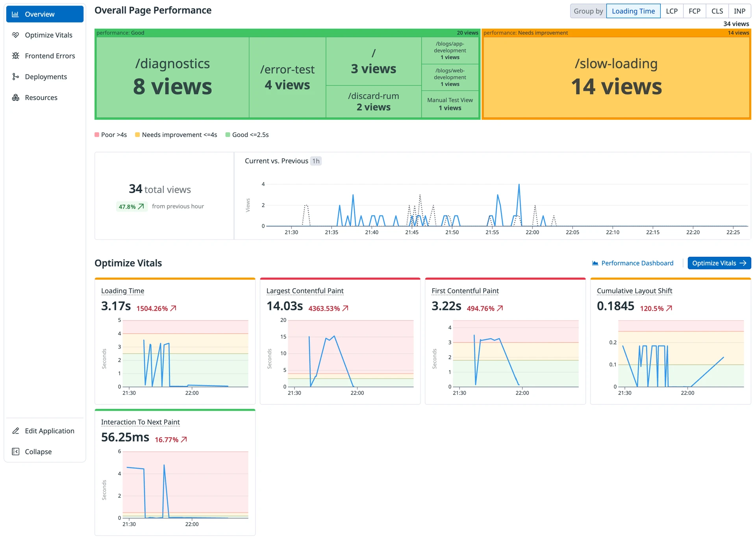756x538 pixels.
Task: Click the Collapse sidebar icon
Action: [15, 452]
